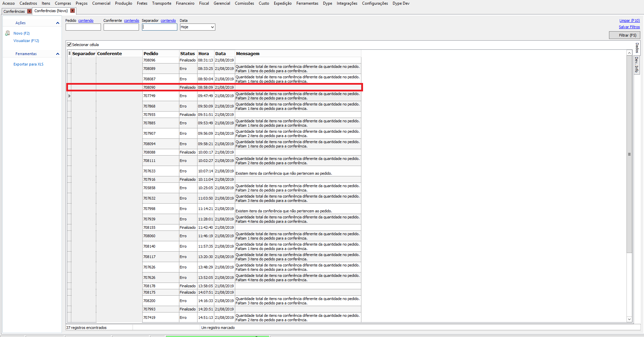Open the Comissões menu
Viewport: 644px width, 337px height.
[244, 3]
